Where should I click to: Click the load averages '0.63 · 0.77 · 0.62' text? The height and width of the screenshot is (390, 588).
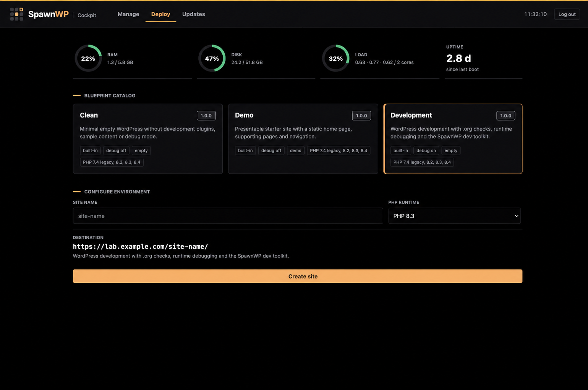[374, 63]
